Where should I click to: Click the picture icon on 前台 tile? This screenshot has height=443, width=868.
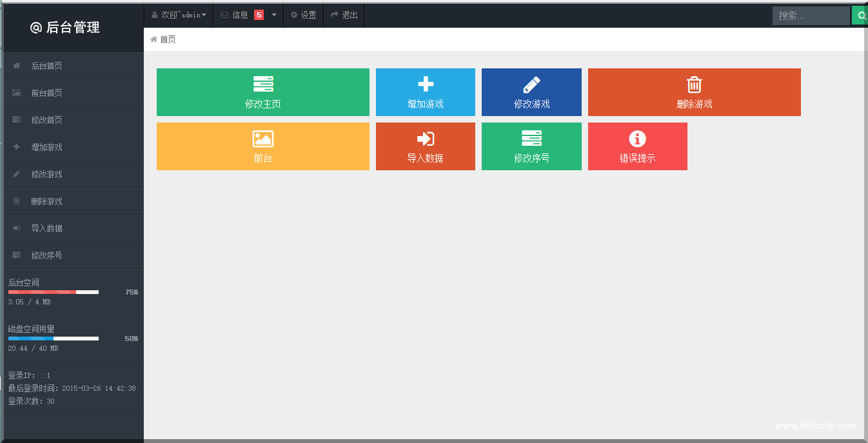click(263, 139)
